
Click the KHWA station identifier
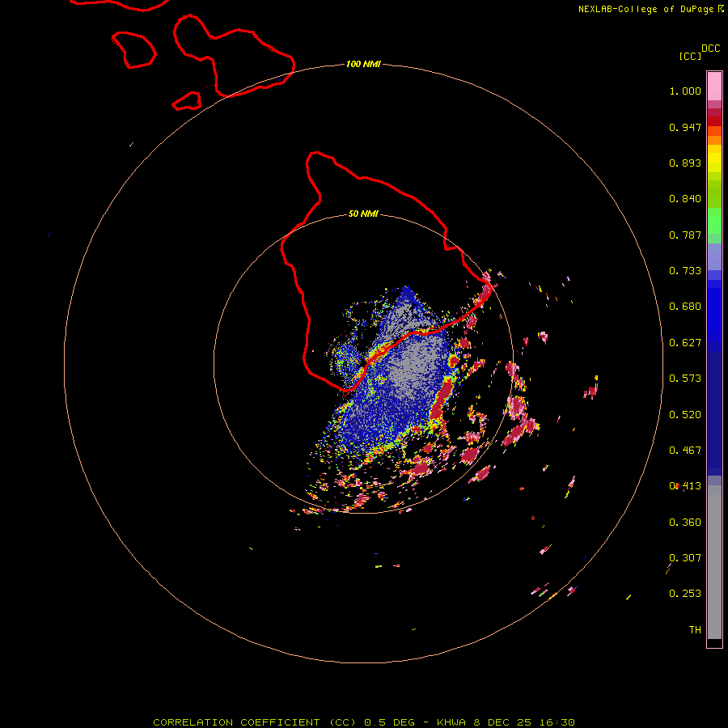pos(451,722)
